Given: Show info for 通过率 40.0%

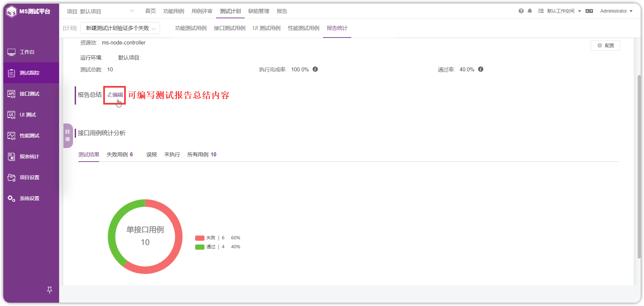Looking at the screenshot, I should [x=481, y=69].
